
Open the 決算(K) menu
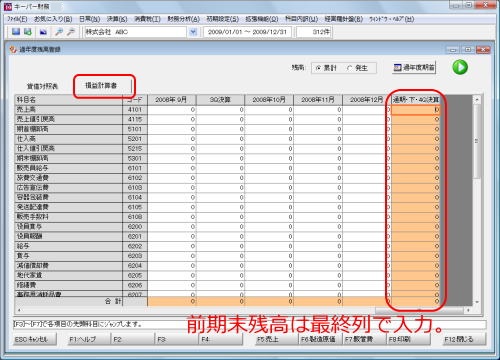click(x=117, y=19)
